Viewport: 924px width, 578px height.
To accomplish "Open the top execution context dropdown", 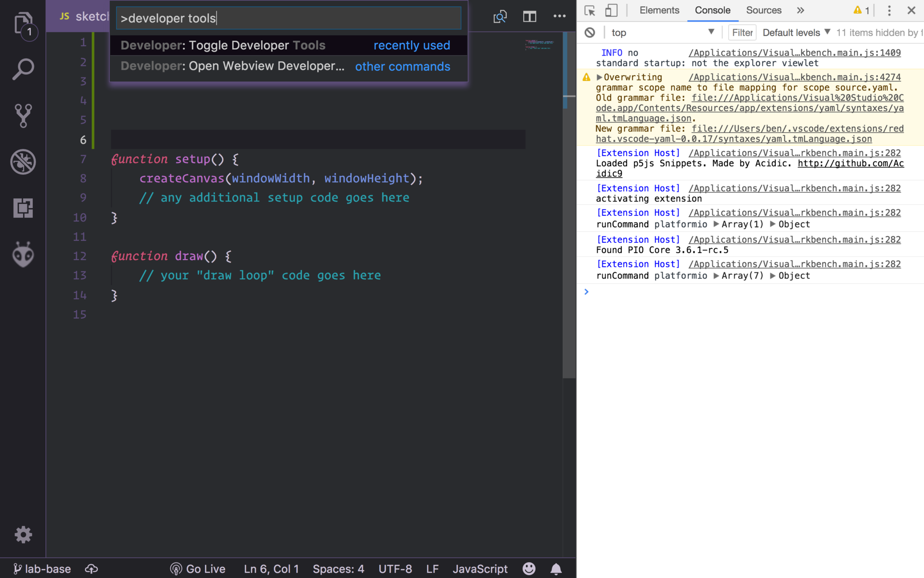I will coord(663,33).
